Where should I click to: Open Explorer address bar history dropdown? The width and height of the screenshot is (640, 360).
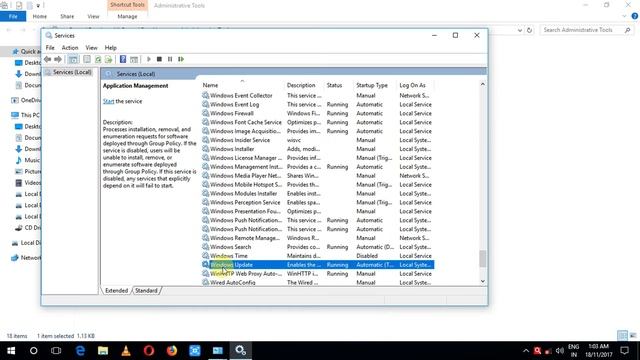pos(519,30)
